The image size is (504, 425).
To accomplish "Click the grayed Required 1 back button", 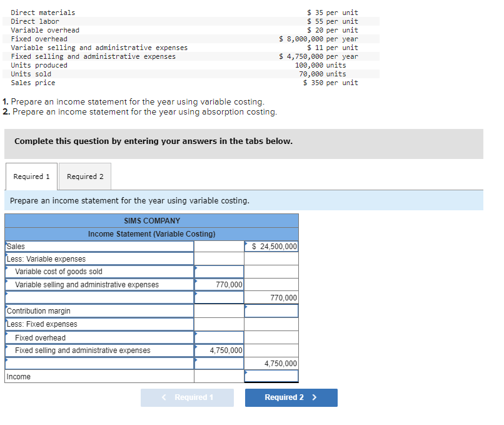I will [187, 397].
